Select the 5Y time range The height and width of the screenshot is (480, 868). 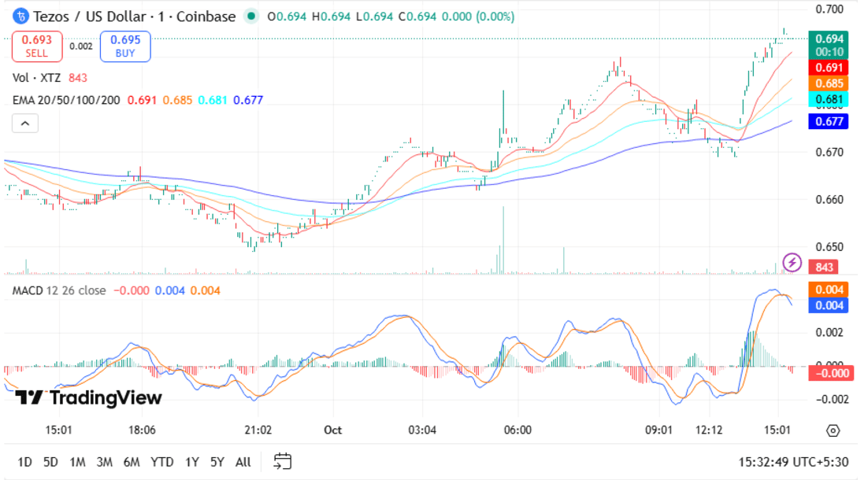(x=217, y=462)
